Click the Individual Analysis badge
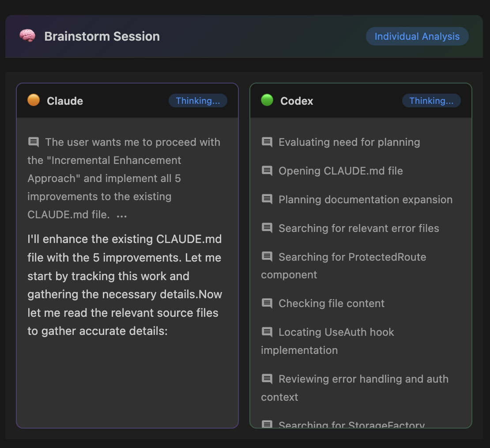 click(x=417, y=36)
